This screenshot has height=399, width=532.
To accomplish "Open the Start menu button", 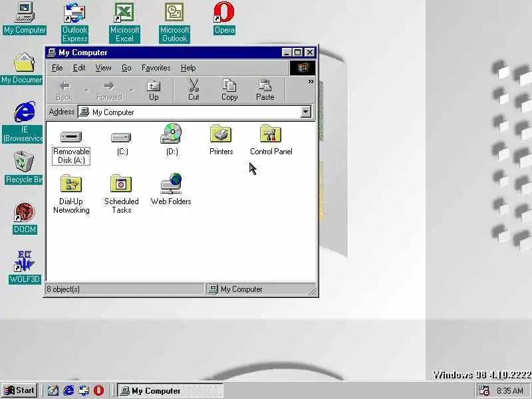I will (19, 390).
